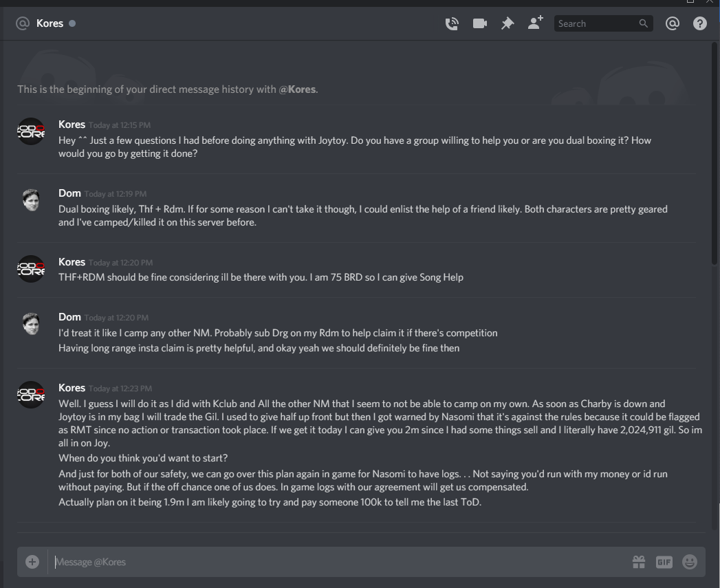Viewport: 720px width, 588px height.
Task: Open the GIF picker
Action: click(x=664, y=562)
